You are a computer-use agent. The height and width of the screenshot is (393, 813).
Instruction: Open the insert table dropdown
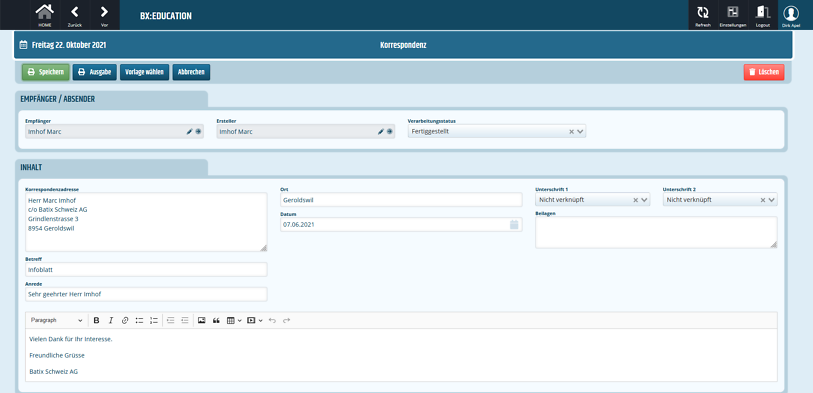click(234, 320)
